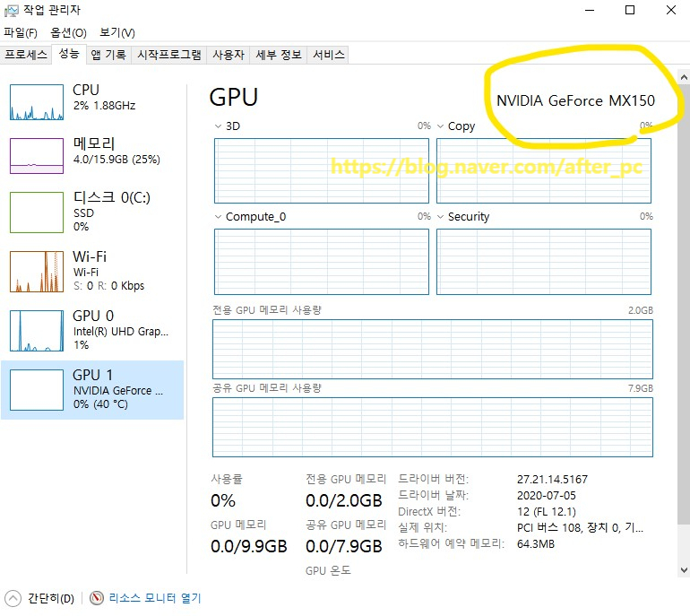The image size is (690, 616).
Task: Click the 'S: 0 R: 0 Kbps' text
Action: coord(108,286)
